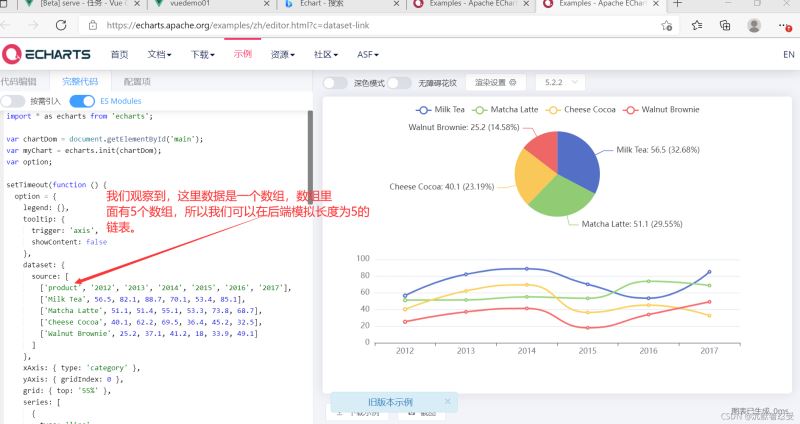This screenshot has width=800, height=424.
Task: Reload the page with browser refresh icon
Action: 61,25
